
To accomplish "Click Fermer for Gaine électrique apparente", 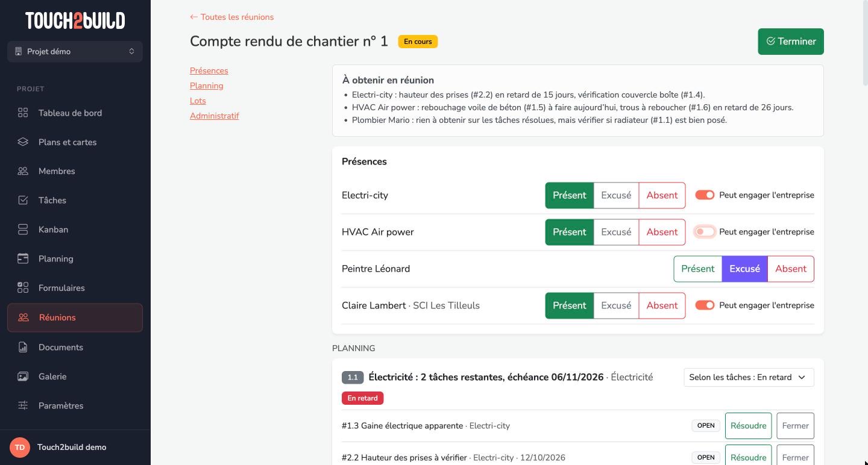I will pos(795,426).
